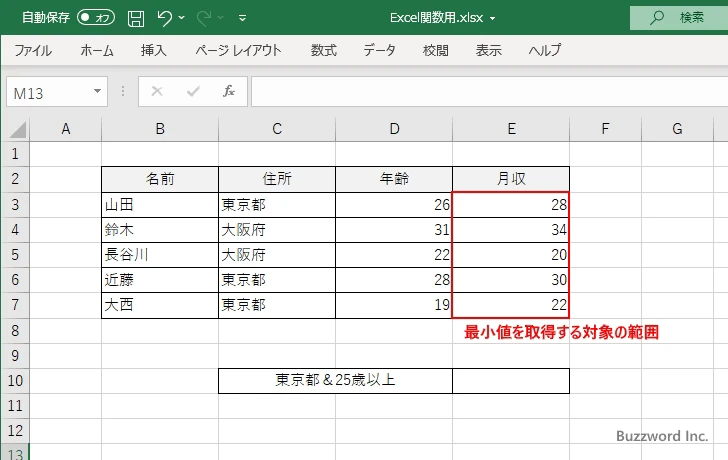Open the Undo history dropdown arrow
The width and height of the screenshot is (728, 460).
tap(182, 18)
